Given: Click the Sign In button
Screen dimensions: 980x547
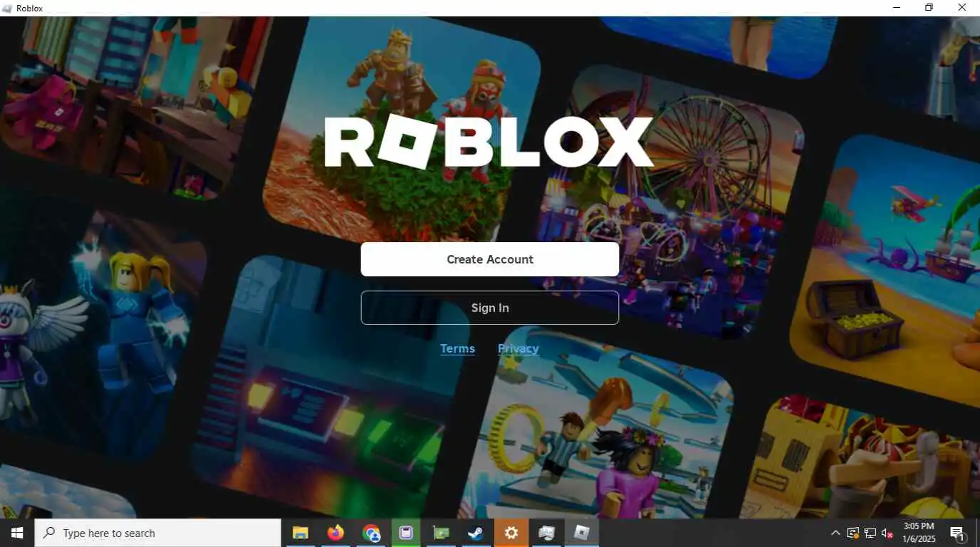Looking at the screenshot, I should (x=489, y=308).
